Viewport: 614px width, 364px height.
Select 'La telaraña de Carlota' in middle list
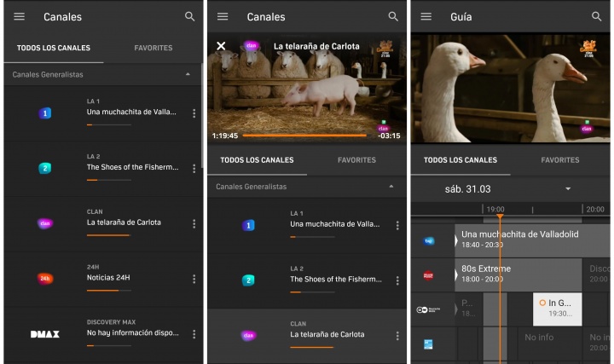click(x=327, y=334)
